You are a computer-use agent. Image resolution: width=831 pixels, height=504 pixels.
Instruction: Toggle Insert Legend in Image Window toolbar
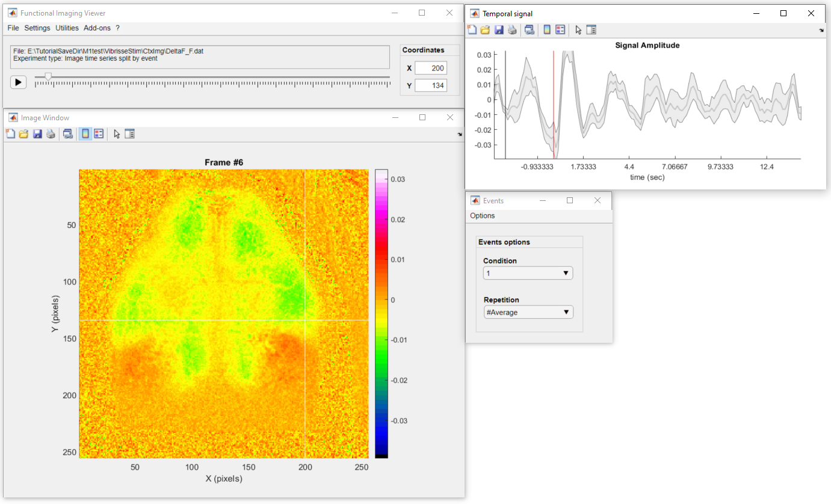(99, 134)
